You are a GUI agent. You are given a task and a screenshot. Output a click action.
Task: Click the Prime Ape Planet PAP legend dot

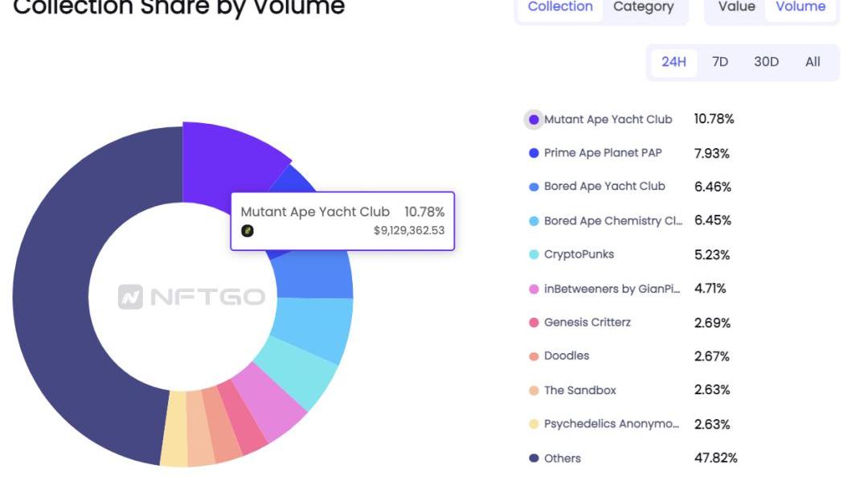(534, 153)
